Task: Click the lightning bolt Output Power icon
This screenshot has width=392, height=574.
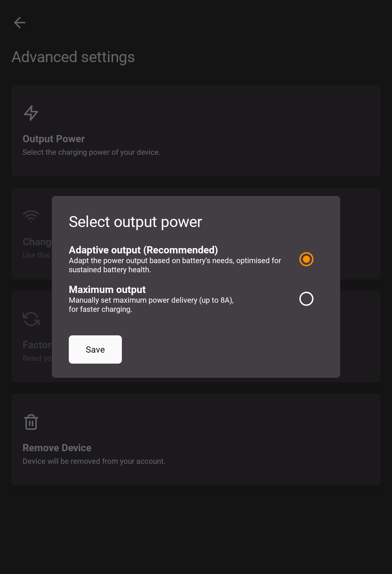Action: coord(31,113)
